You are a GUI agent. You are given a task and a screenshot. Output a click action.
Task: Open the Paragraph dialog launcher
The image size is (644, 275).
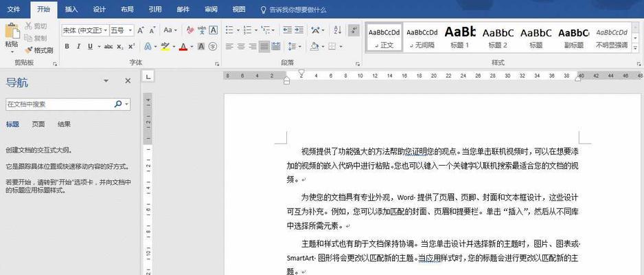358,64
